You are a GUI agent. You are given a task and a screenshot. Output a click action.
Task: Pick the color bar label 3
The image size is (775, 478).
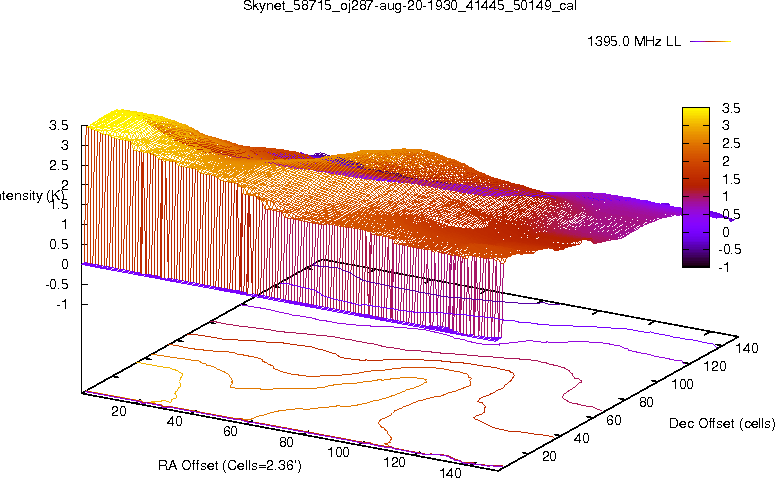pyautogui.click(x=726, y=126)
